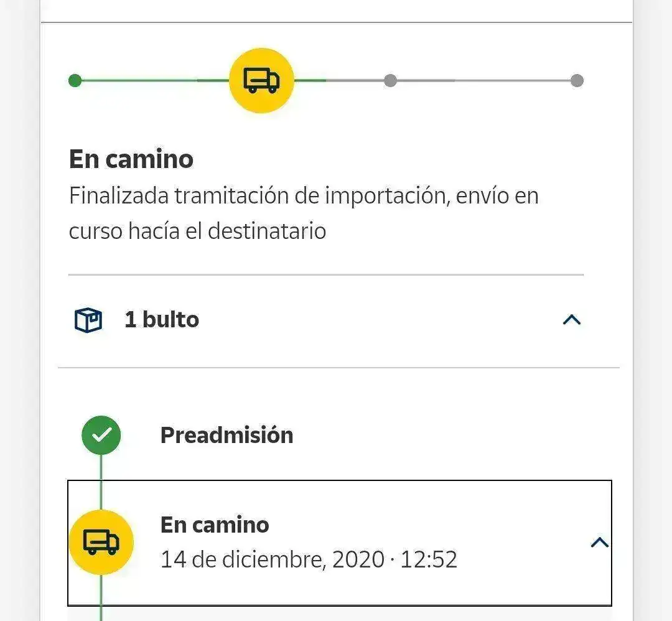Collapse the 1 bulto section with its chevron

571,320
